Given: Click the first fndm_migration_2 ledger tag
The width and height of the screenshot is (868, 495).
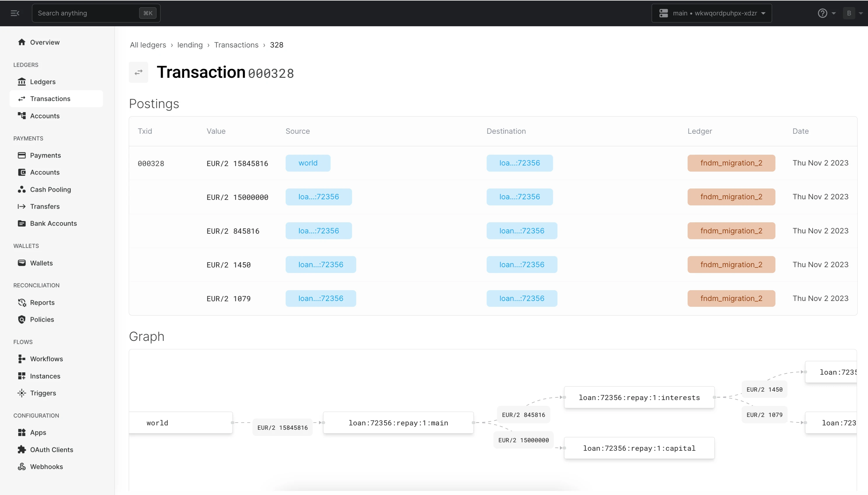Looking at the screenshot, I should click(x=731, y=163).
